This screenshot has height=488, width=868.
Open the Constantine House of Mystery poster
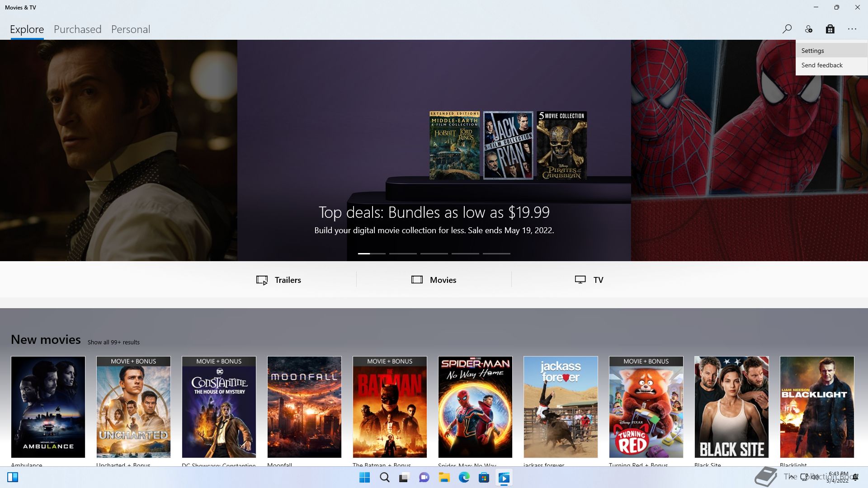(x=219, y=407)
